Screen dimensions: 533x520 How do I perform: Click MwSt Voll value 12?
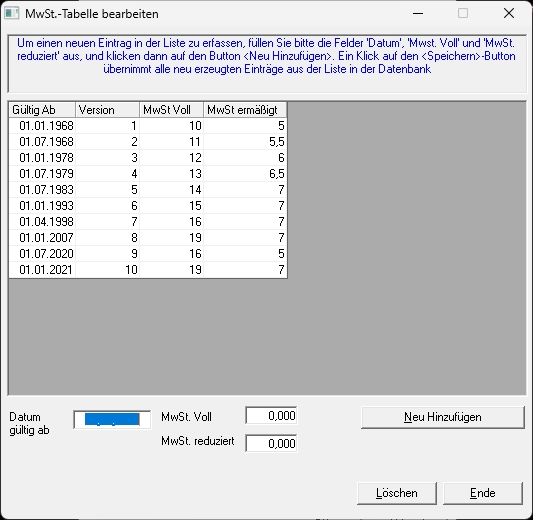[x=171, y=158]
